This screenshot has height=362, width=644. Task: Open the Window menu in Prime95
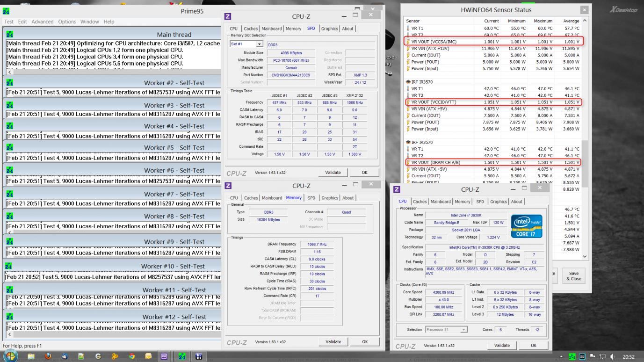tap(90, 22)
